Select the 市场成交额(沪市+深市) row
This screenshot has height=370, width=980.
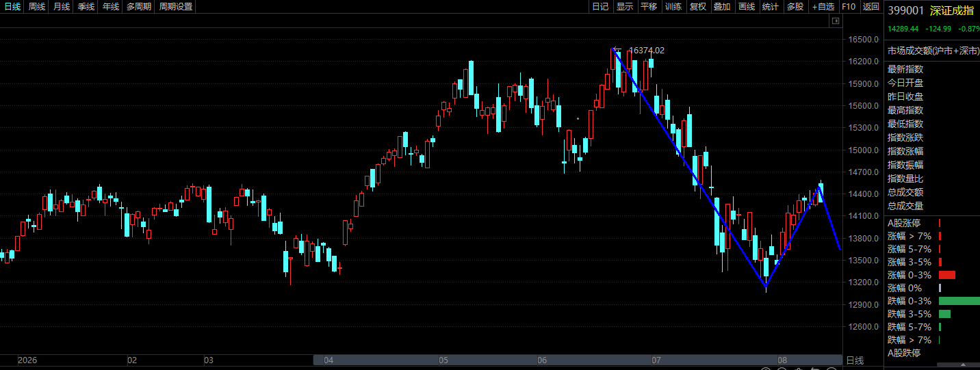pos(933,51)
